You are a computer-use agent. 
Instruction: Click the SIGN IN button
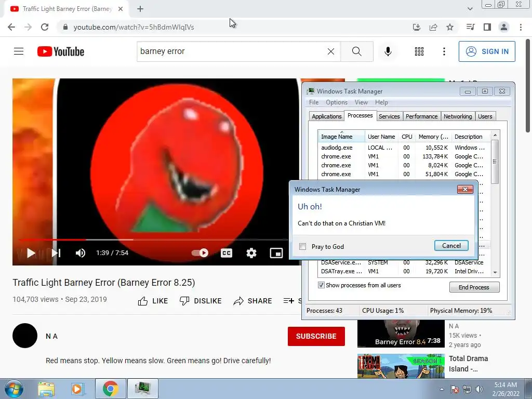tap(487, 51)
